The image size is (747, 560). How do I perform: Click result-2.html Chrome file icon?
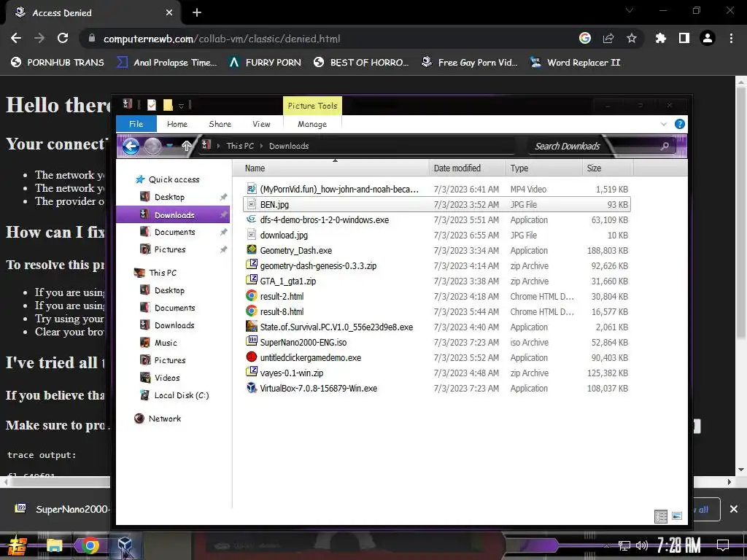point(252,296)
